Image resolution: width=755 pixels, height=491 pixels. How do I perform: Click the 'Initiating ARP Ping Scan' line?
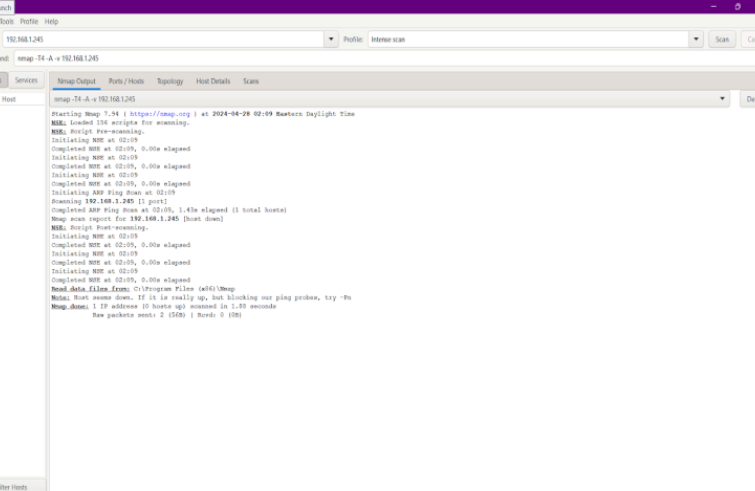pos(113,193)
